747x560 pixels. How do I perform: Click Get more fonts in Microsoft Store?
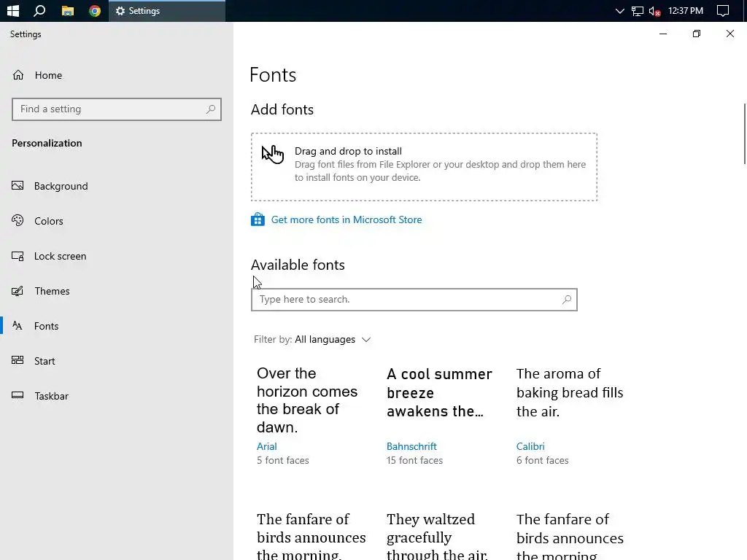[x=346, y=219]
